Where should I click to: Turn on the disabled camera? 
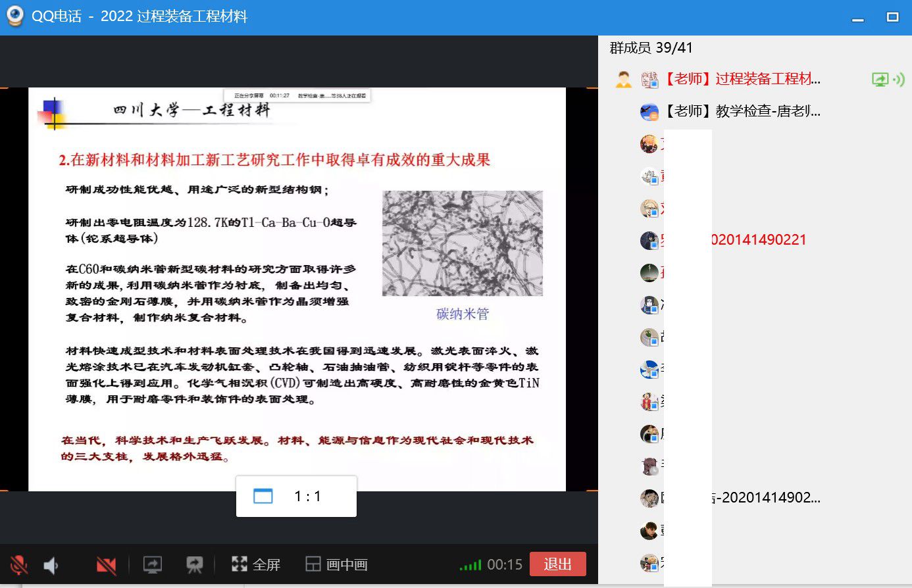[106, 565]
